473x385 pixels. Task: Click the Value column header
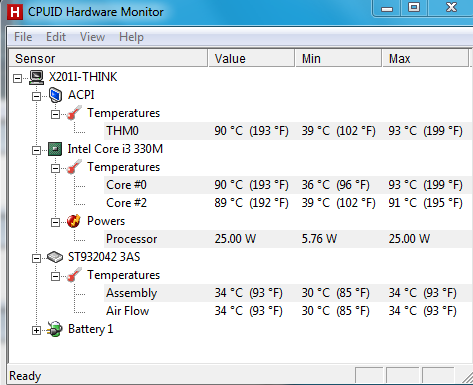[251, 59]
